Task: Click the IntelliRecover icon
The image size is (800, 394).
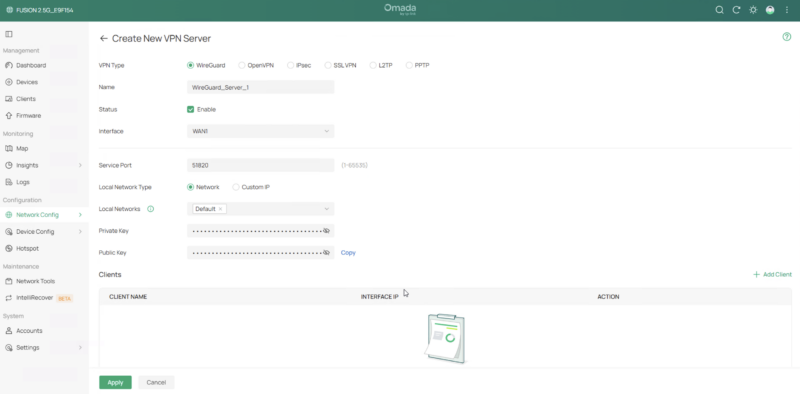Action: [x=9, y=298]
